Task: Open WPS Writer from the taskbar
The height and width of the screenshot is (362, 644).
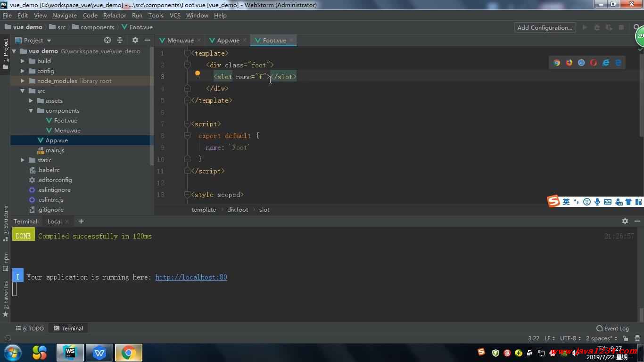Action: point(99,352)
